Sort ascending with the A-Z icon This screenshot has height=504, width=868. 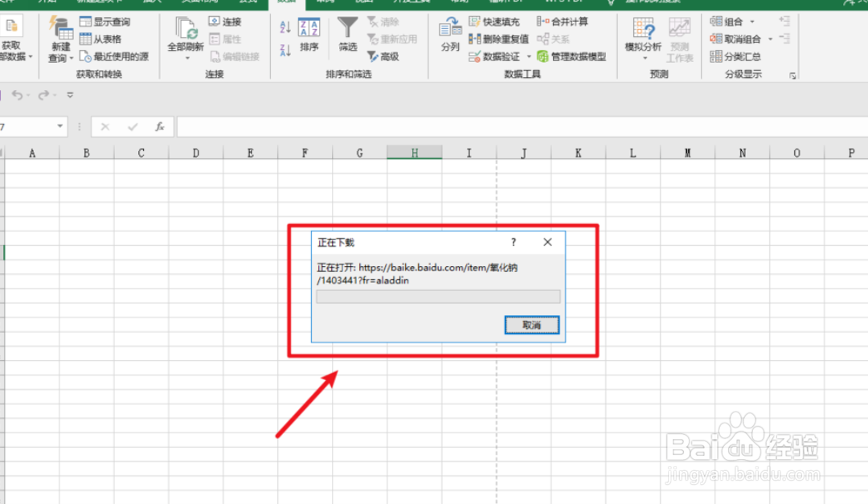tap(285, 27)
